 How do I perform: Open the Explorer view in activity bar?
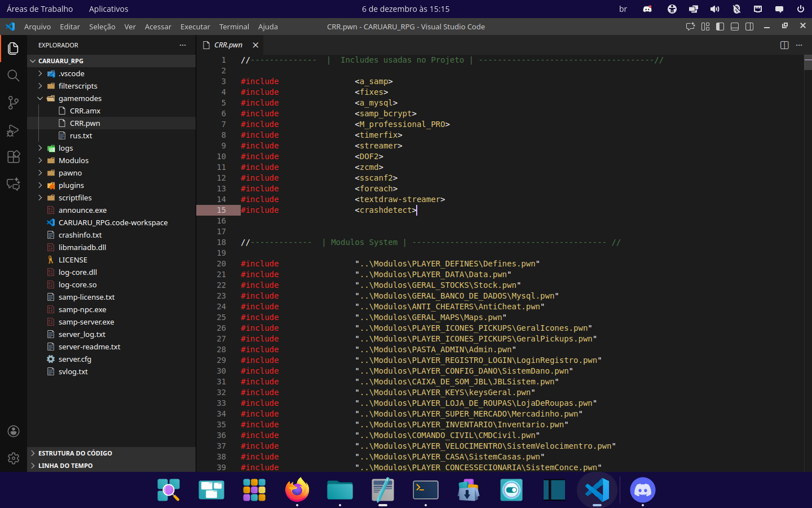click(x=14, y=49)
